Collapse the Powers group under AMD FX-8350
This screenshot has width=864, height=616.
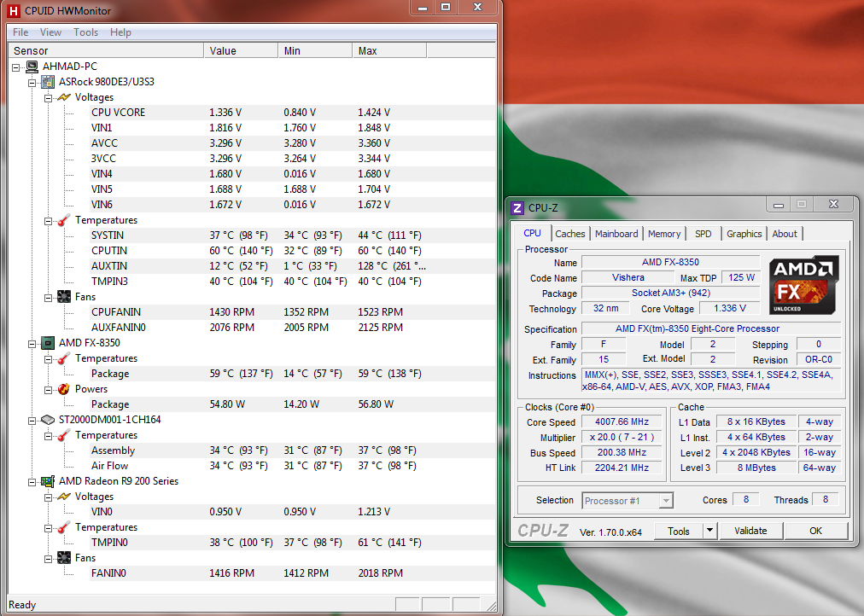click(x=48, y=390)
